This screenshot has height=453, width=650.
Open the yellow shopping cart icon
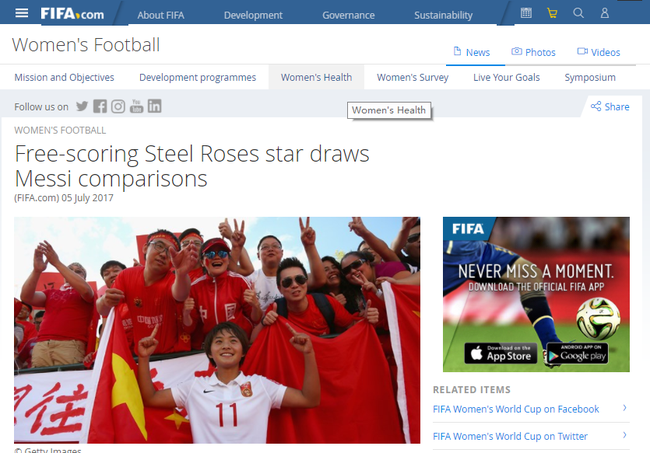552,13
